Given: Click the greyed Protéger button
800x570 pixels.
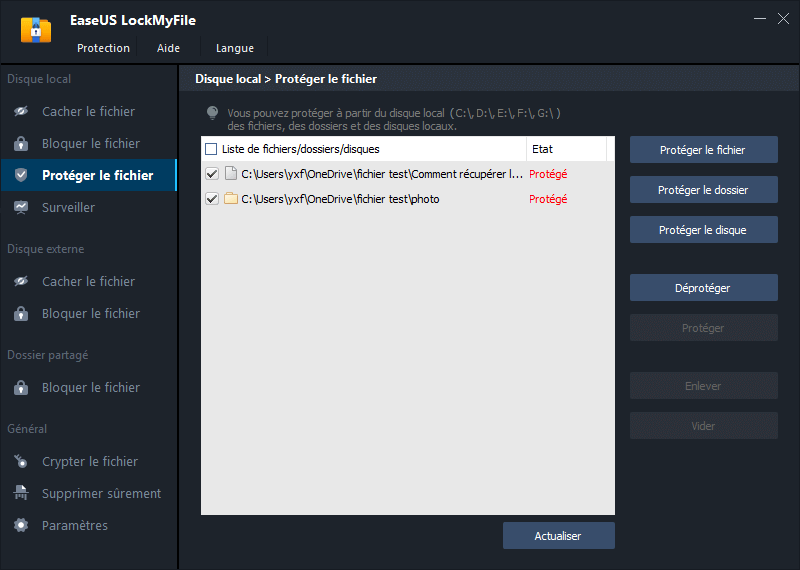Looking at the screenshot, I should tap(703, 328).
